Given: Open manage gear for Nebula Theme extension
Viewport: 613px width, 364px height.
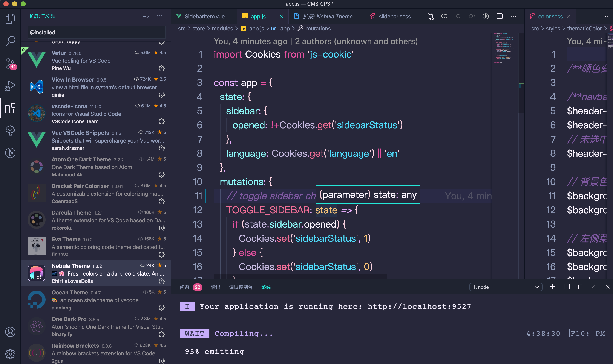Looking at the screenshot, I should click(x=161, y=281).
